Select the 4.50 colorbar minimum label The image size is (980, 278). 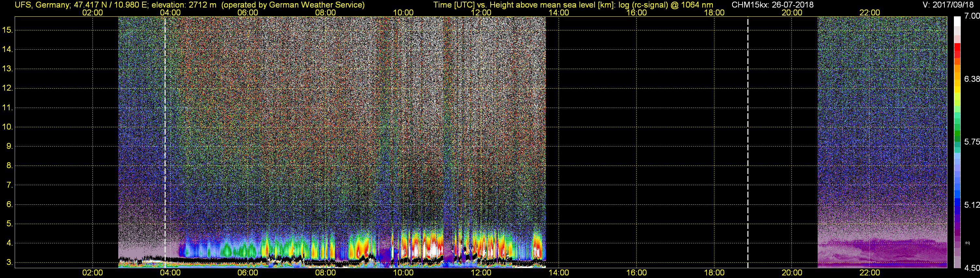pyautogui.click(x=972, y=268)
